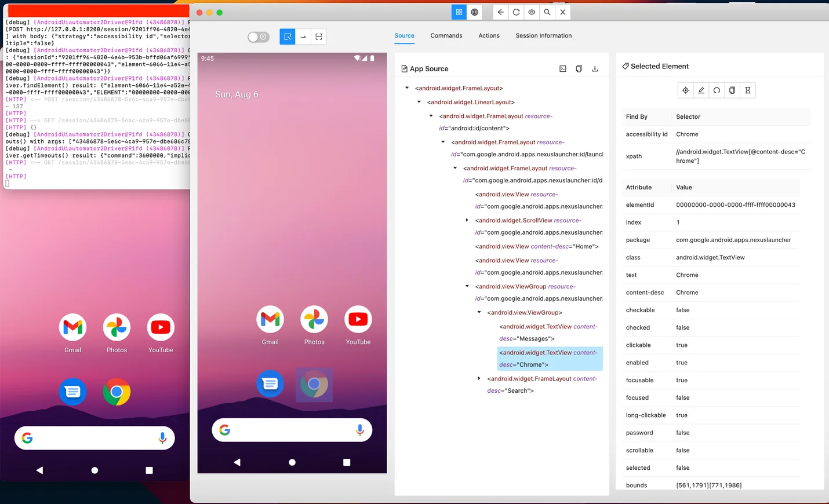Clear the selected element circular-arrow icon
Image resolution: width=829 pixels, height=504 pixels.
coord(717,90)
